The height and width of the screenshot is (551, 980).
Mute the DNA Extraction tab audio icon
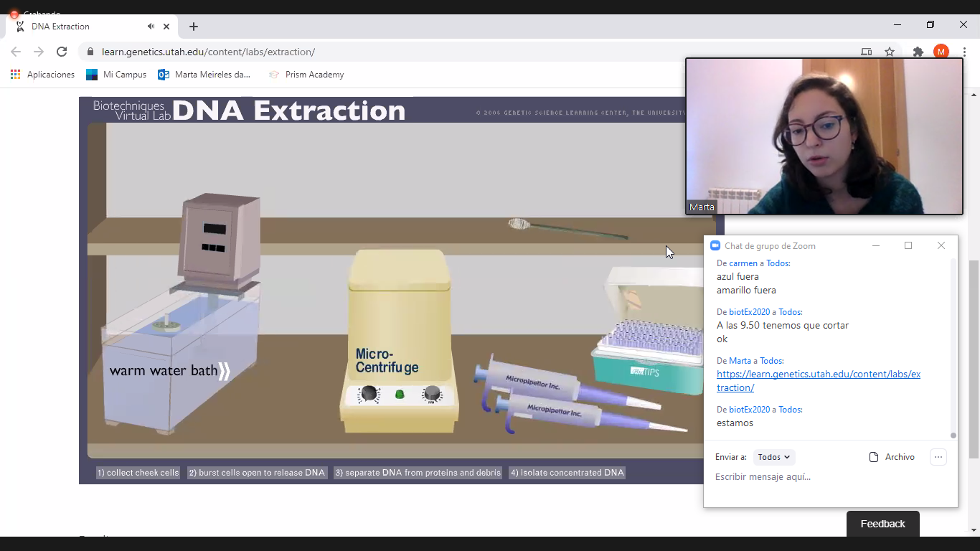pos(151,27)
